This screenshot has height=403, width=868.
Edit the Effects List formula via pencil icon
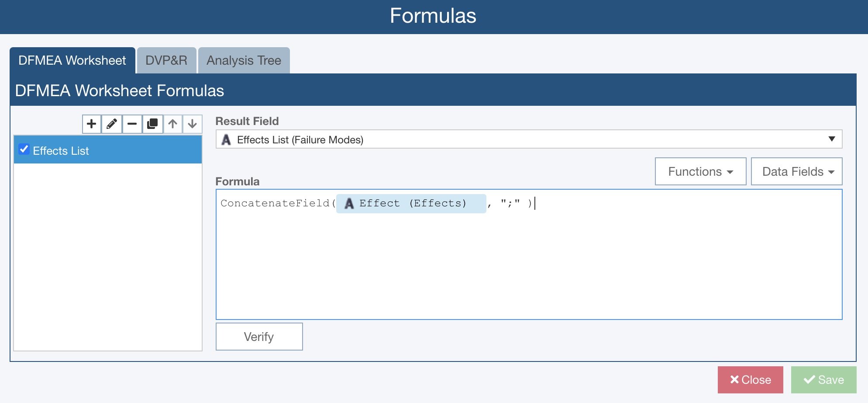click(112, 124)
